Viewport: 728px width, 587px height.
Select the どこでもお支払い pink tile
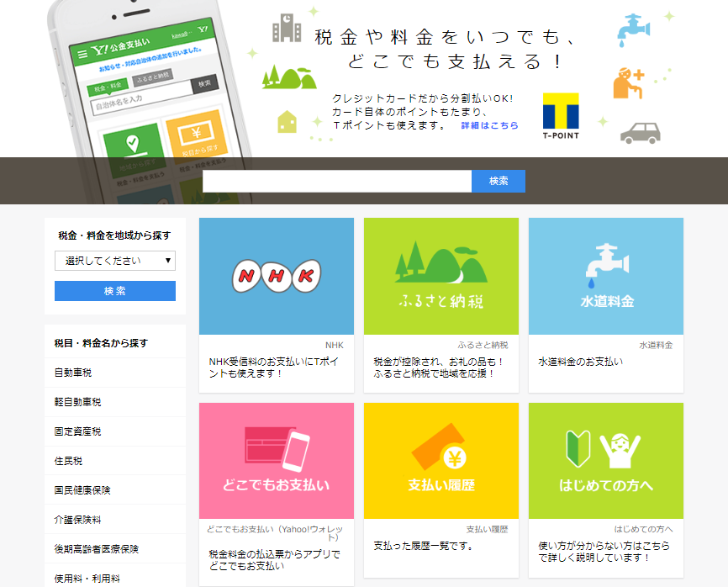277,461
